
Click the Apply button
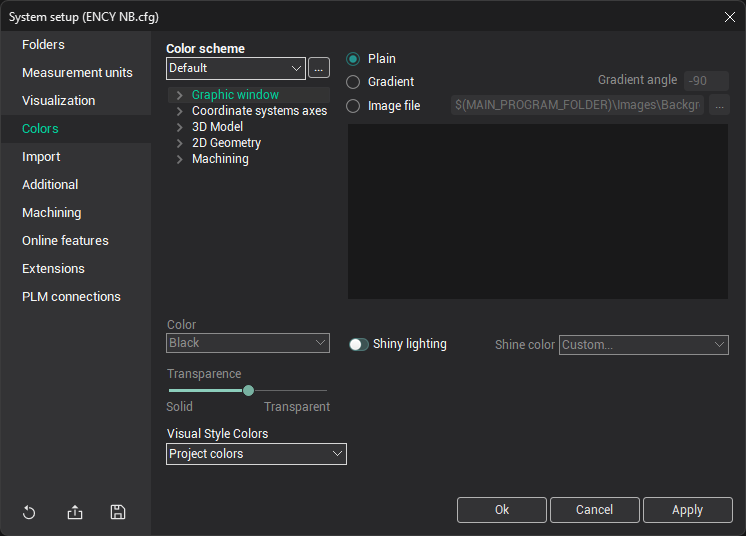pyautogui.click(x=687, y=510)
